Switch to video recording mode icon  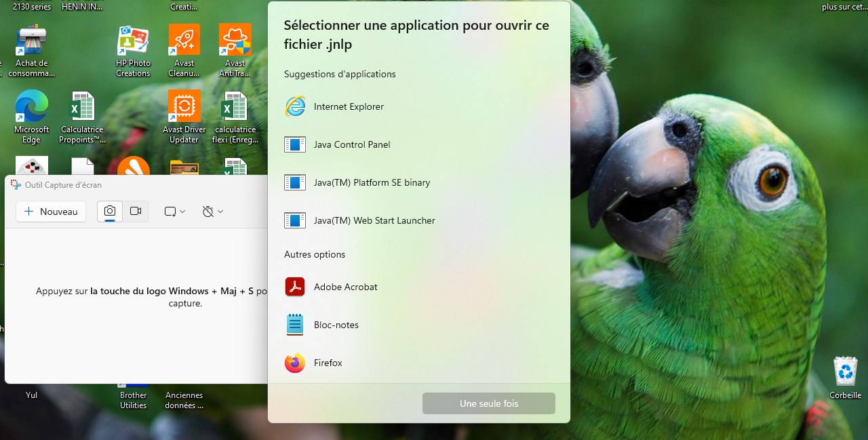(136, 212)
